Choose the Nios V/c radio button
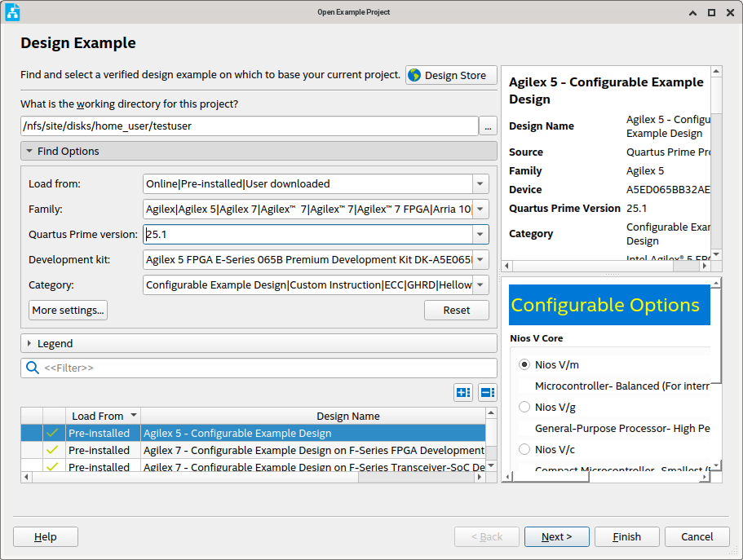743x560 pixels. [x=524, y=449]
